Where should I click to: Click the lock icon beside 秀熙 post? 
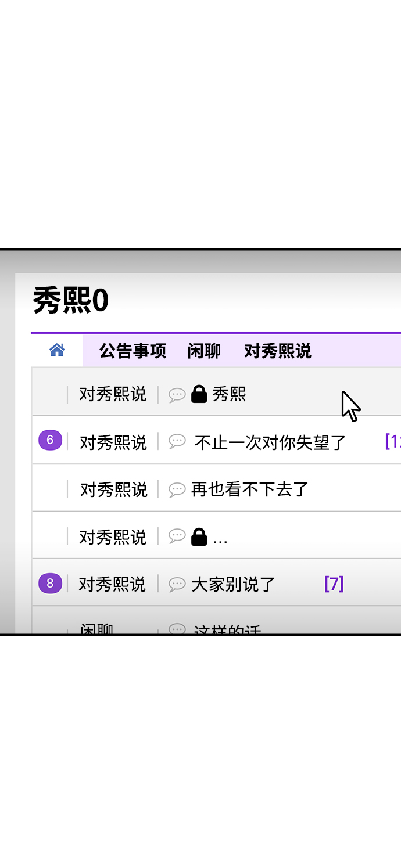coord(199,394)
